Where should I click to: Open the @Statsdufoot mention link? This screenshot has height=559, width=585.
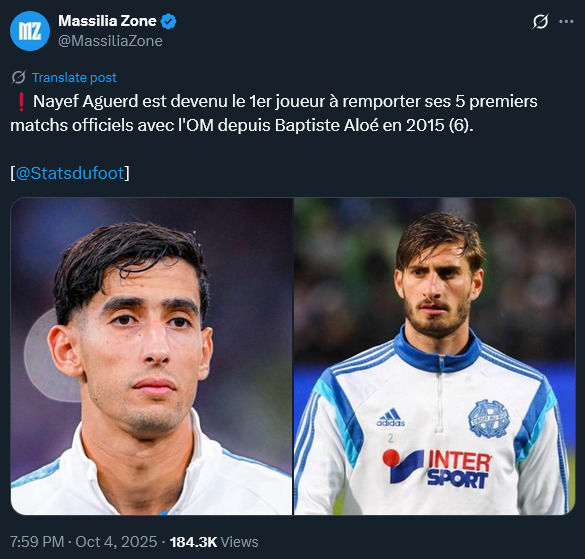(70, 173)
